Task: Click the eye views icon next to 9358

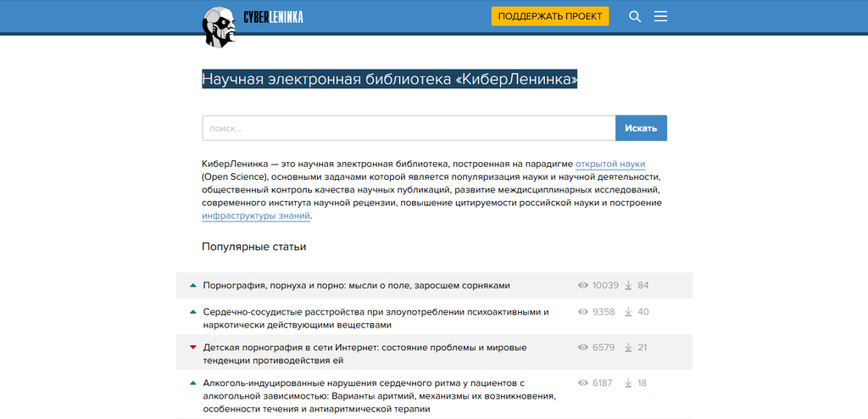Action: [x=583, y=312]
